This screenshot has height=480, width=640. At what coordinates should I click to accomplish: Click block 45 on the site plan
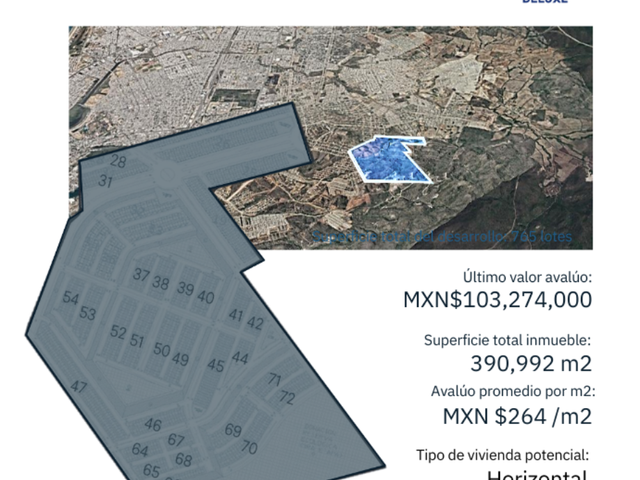pyautogui.click(x=216, y=365)
